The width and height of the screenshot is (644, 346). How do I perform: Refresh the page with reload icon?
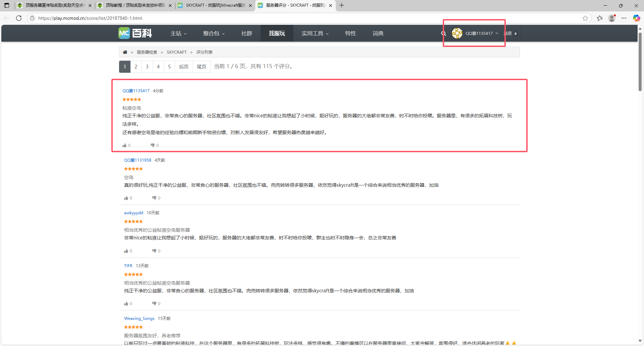(x=19, y=18)
